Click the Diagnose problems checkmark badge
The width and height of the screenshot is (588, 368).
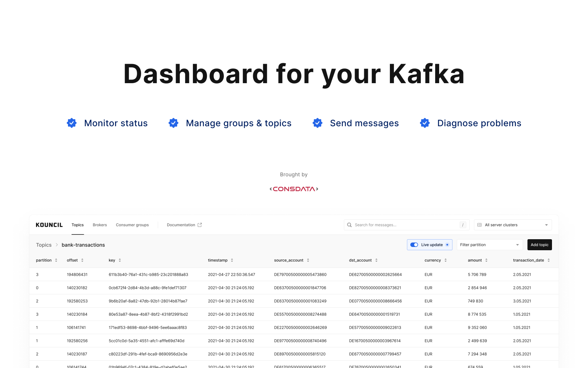point(425,123)
